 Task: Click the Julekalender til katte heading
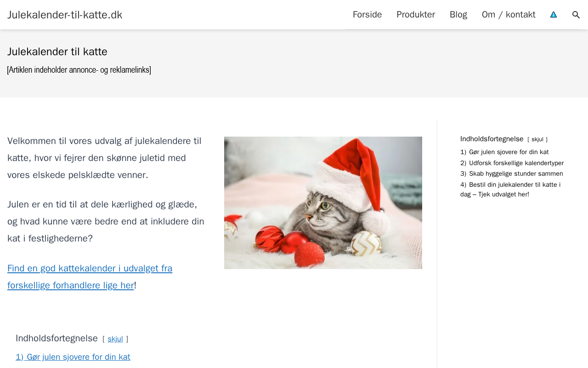[x=57, y=52]
